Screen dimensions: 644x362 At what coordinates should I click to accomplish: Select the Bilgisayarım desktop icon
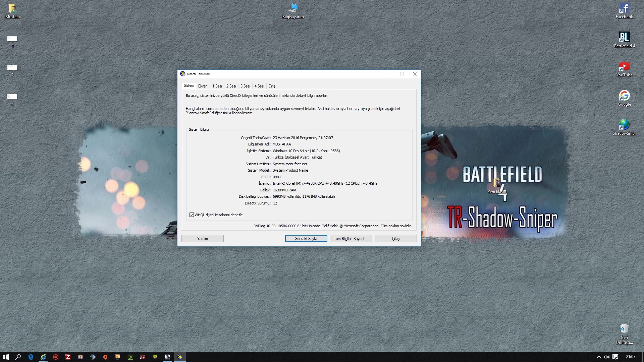click(x=293, y=11)
